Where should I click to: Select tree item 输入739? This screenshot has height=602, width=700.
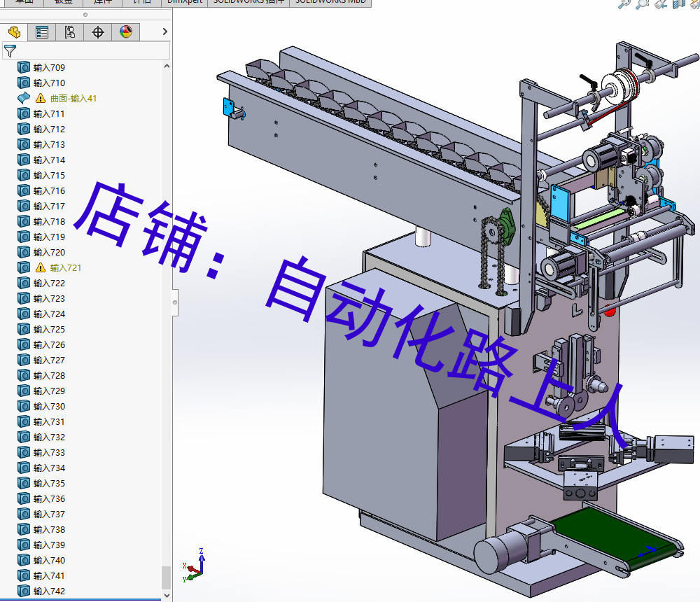[49, 545]
